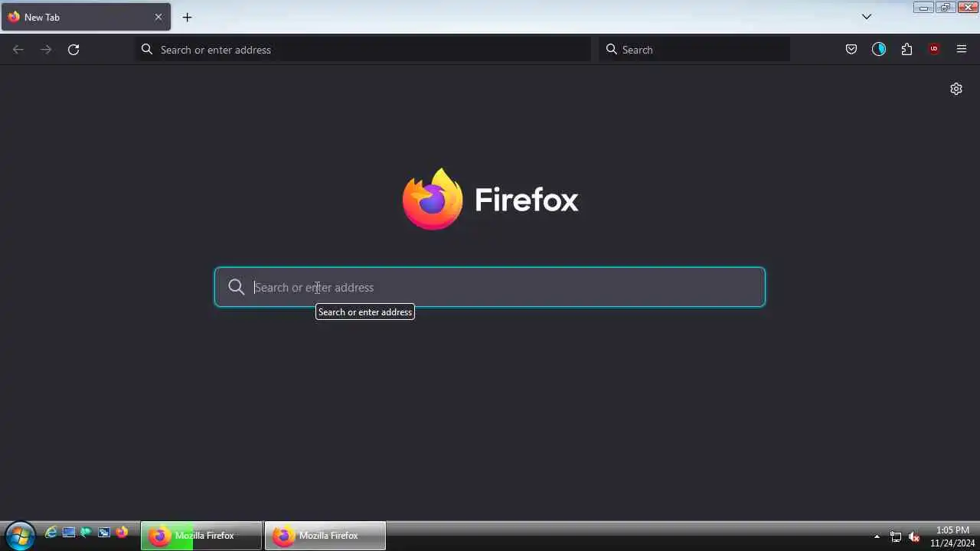Viewport: 980px width, 551px height.
Task: Click Switch Between Windows Quick Launch icon
Action: point(104,533)
